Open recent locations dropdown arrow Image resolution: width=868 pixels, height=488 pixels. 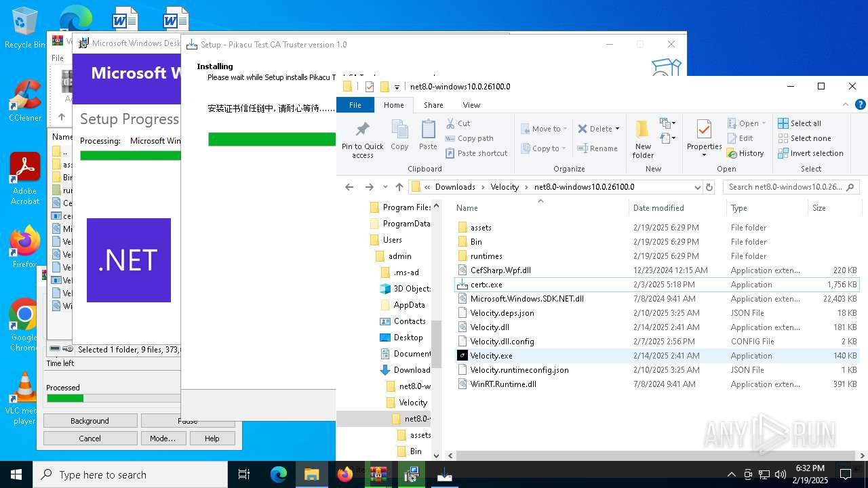click(385, 188)
